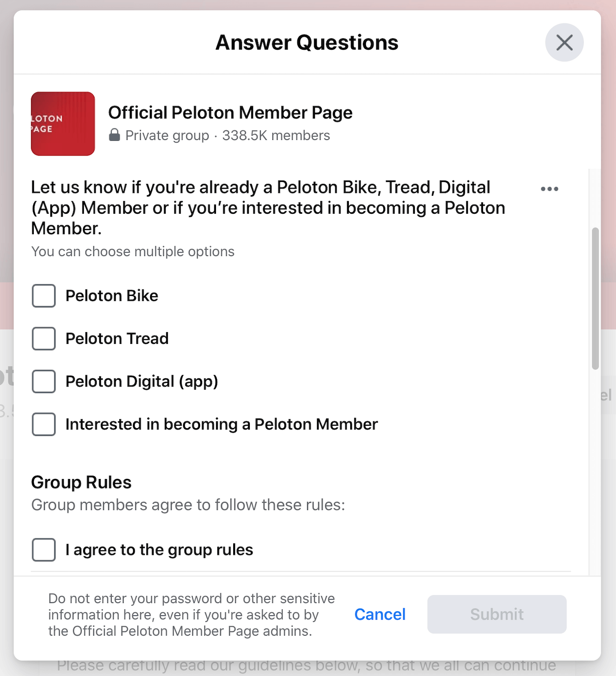Click the multiple options hint text
The width and height of the screenshot is (616, 676).
pos(132,251)
